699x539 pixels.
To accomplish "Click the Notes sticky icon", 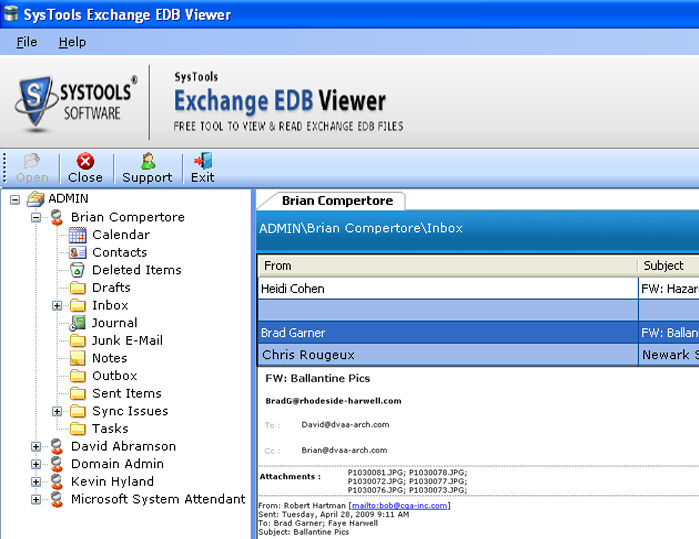I will [78, 358].
